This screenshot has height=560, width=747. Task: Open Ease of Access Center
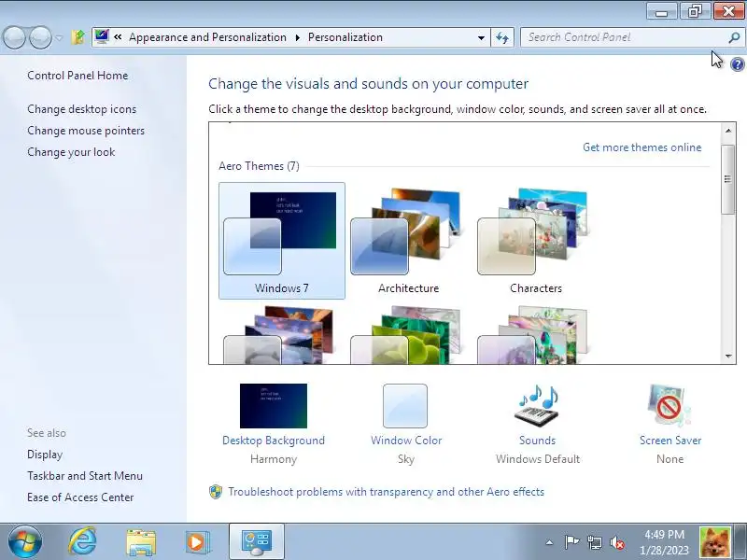click(80, 497)
